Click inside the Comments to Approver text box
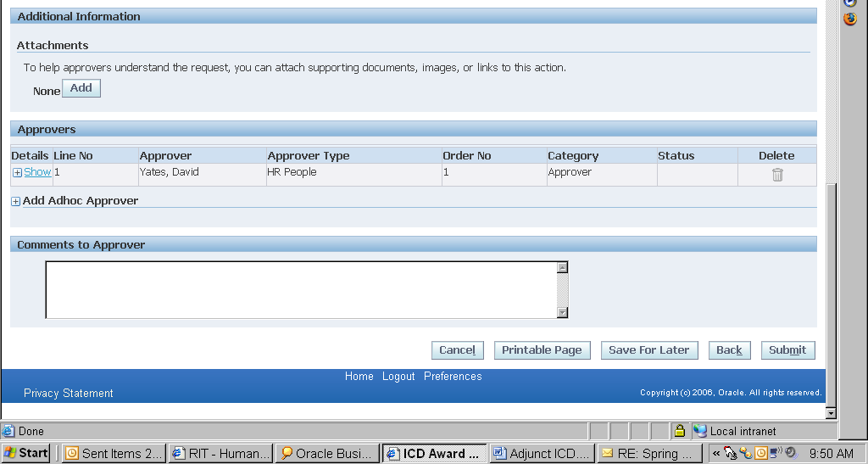Screen dimensions: 868x464 [x=300, y=289]
